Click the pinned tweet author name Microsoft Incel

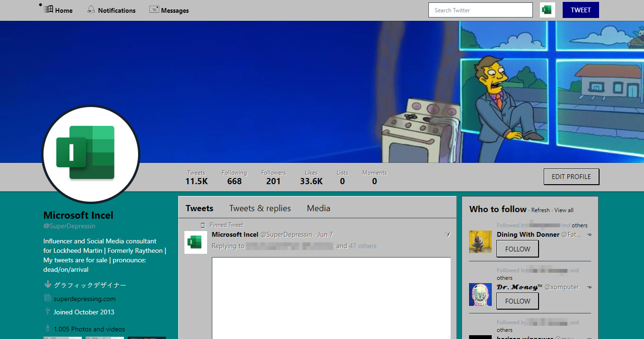pos(235,234)
